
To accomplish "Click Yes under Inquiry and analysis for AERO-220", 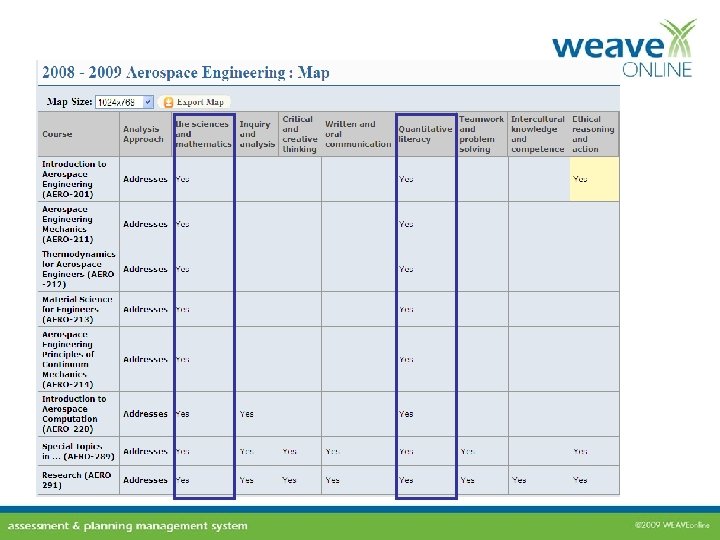I will point(247,414).
